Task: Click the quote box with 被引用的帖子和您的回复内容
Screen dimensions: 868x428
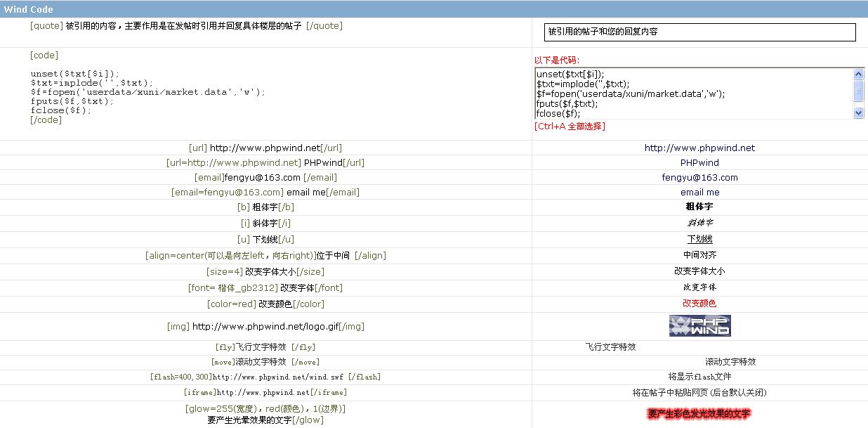Action: coord(699,32)
